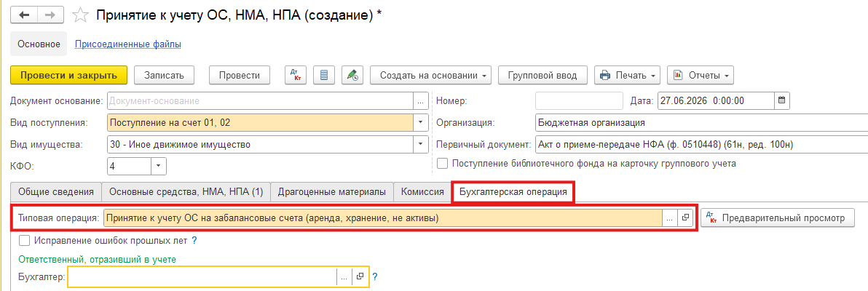Tick Исправление ошибок прошлых лет checkbox
Image resolution: width=868 pixels, height=291 pixels.
[x=24, y=241]
